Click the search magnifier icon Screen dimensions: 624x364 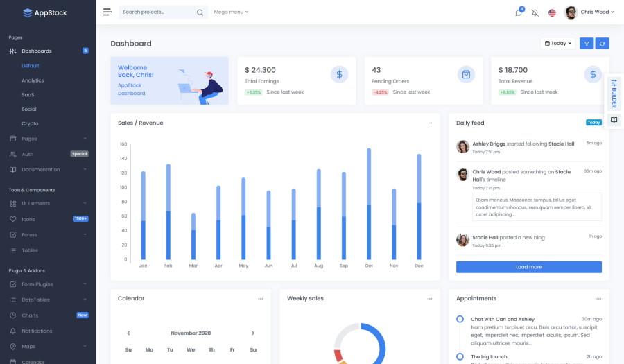click(x=200, y=12)
